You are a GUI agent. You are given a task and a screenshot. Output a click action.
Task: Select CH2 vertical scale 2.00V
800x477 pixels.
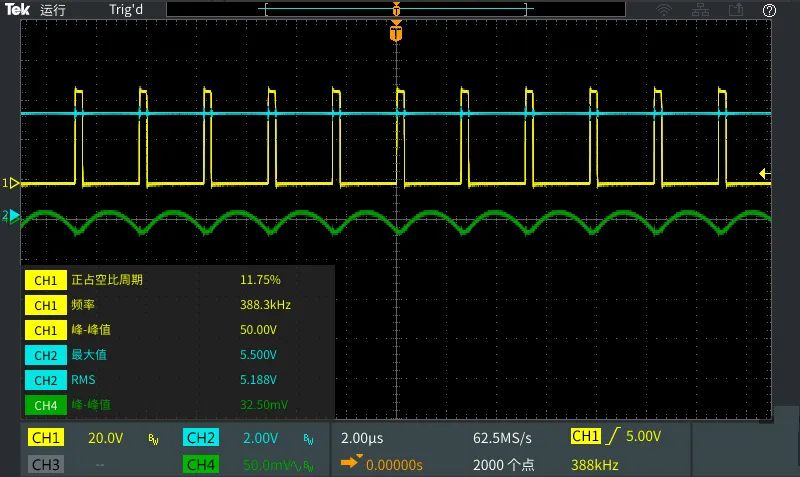[x=261, y=438]
